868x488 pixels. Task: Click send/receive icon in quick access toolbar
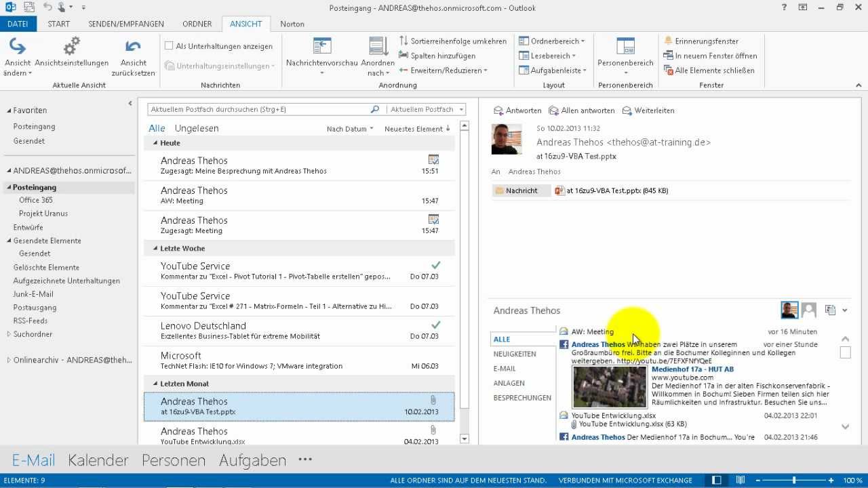point(29,7)
